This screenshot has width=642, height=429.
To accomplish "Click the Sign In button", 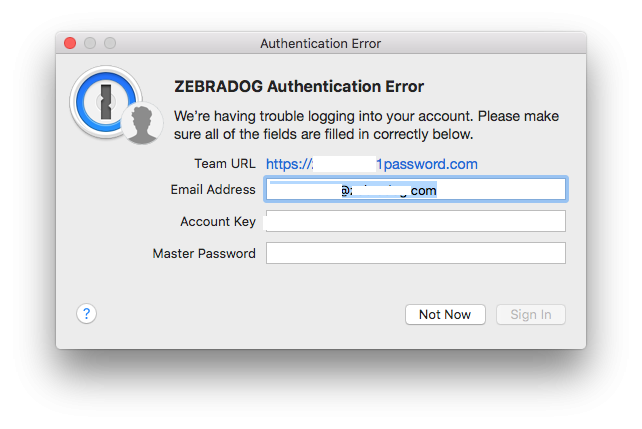I will 531,314.
